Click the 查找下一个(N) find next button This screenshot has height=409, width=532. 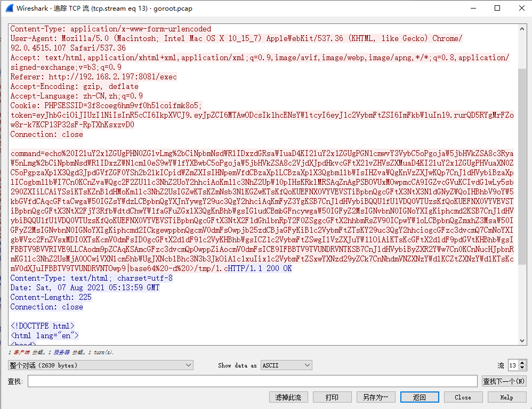tap(504, 381)
